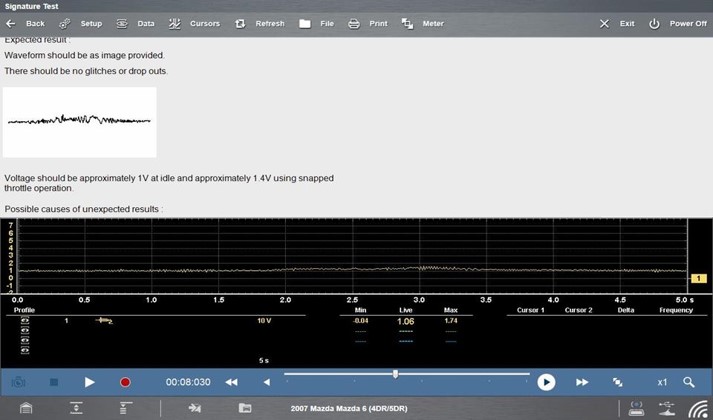713x420 pixels.
Task: Toggle the second channel profile checkbox
Action: [x=25, y=331]
